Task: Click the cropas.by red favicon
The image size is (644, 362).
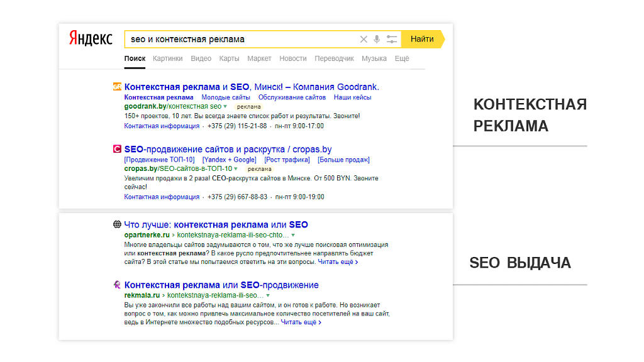Action: coord(117,149)
